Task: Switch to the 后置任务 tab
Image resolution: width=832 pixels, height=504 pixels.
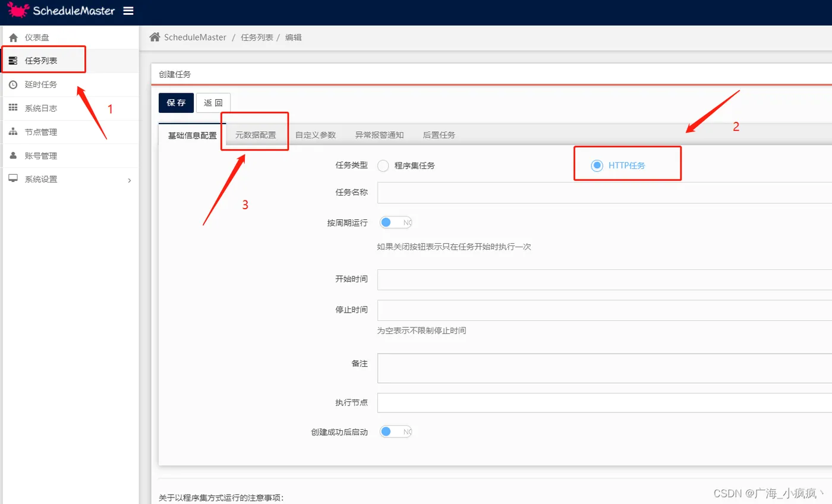Action: click(x=439, y=135)
